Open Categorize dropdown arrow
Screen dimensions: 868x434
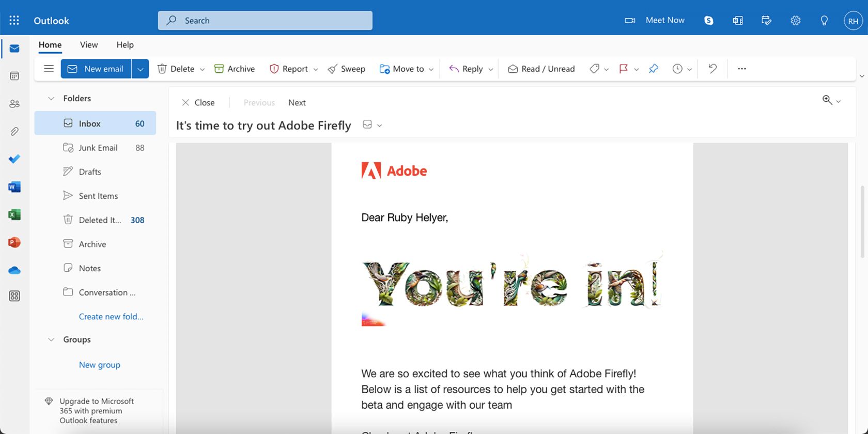point(607,69)
